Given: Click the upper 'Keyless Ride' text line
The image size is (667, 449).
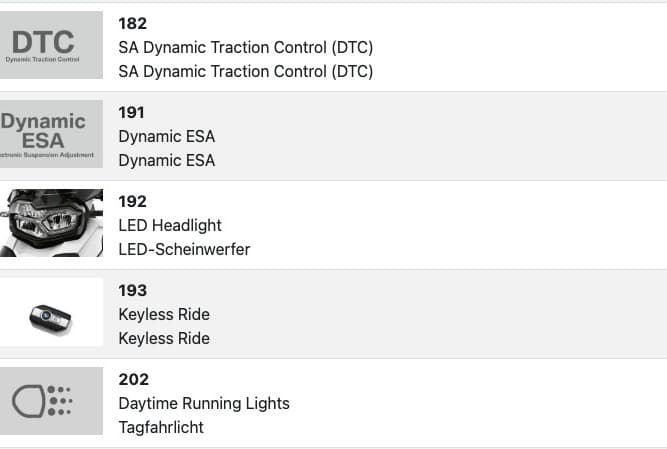Looking at the screenshot, I should coord(164,314).
